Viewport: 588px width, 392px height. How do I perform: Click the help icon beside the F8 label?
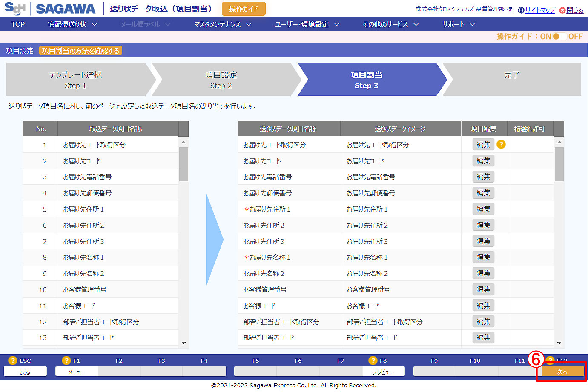pyautogui.click(x=373, y=361)
